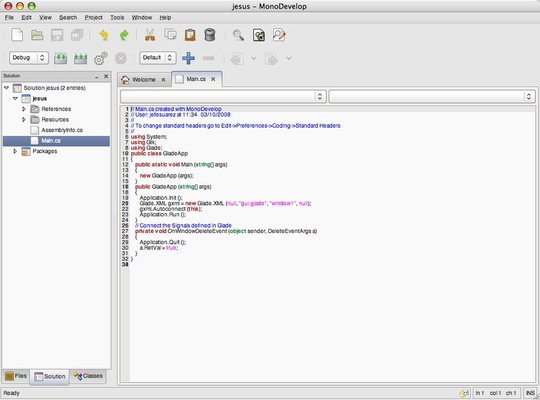Open the Default layout dropdown
The height and width of the screenshot is (400, 540).
click(x=158, y=58)
